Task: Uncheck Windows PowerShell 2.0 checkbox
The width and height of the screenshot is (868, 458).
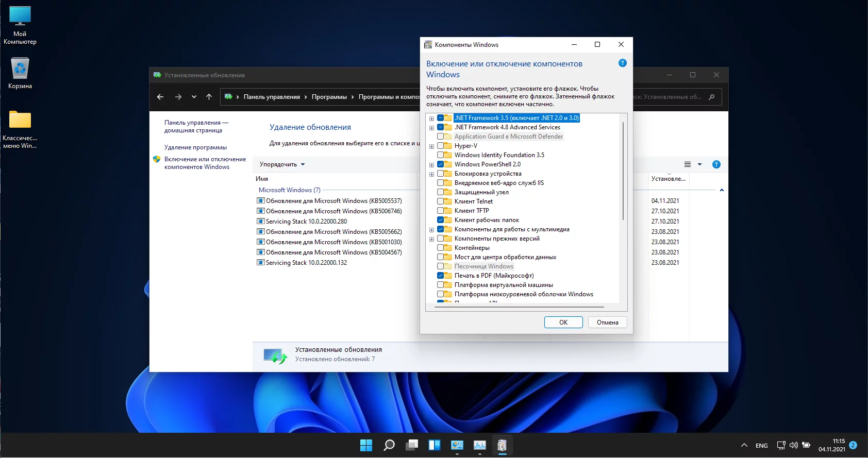Action: (x=441, y=164)
